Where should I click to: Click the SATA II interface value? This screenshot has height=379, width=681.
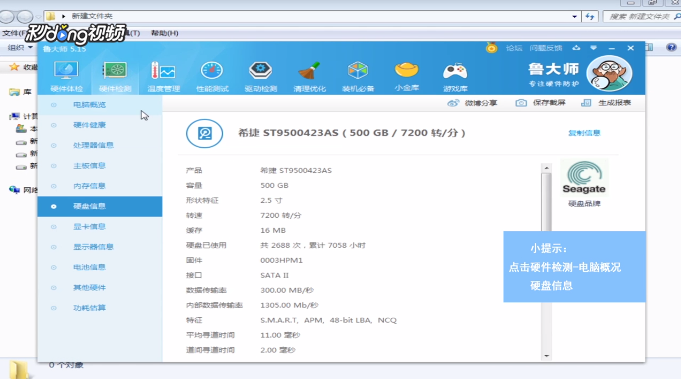(274, 275)
